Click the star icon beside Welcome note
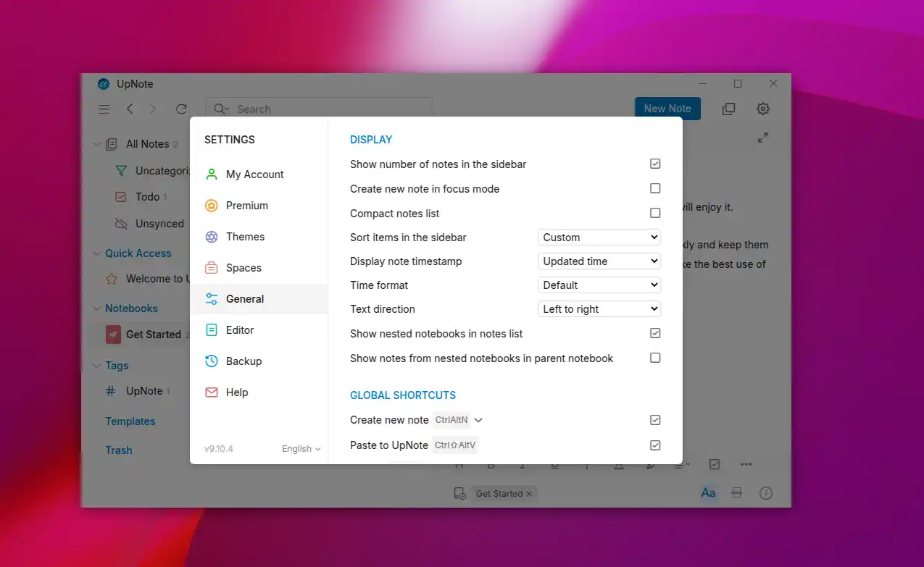 pos(112,279)
